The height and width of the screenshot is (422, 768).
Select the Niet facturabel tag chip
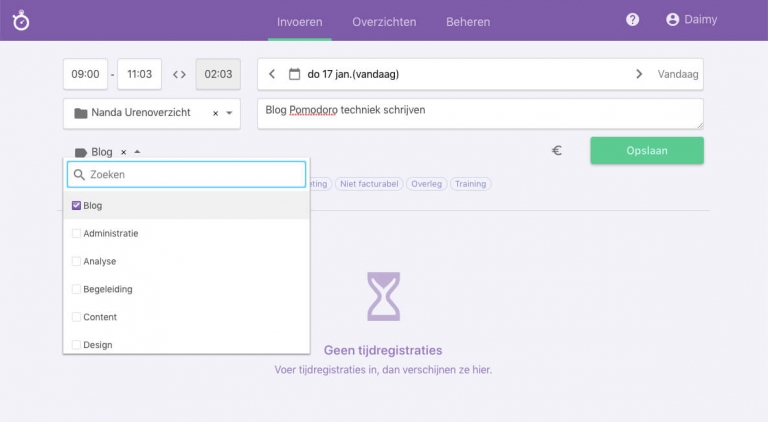[369, 184]
